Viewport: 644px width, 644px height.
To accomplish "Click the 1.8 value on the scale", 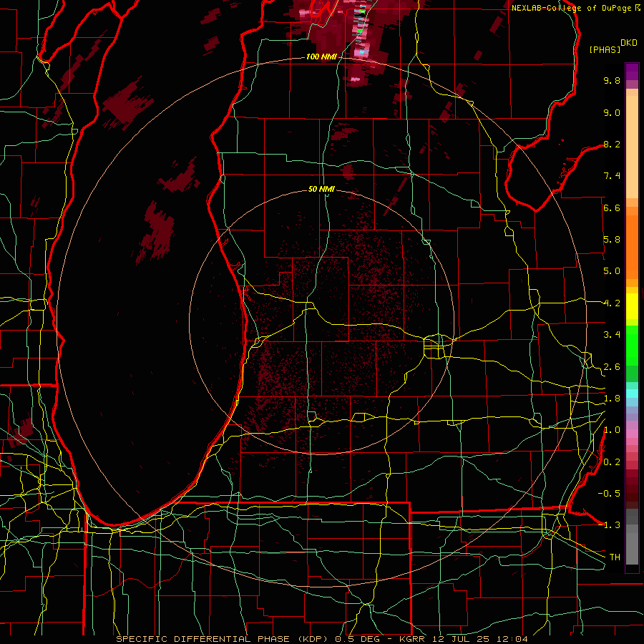I will click(x=612, y=399).
